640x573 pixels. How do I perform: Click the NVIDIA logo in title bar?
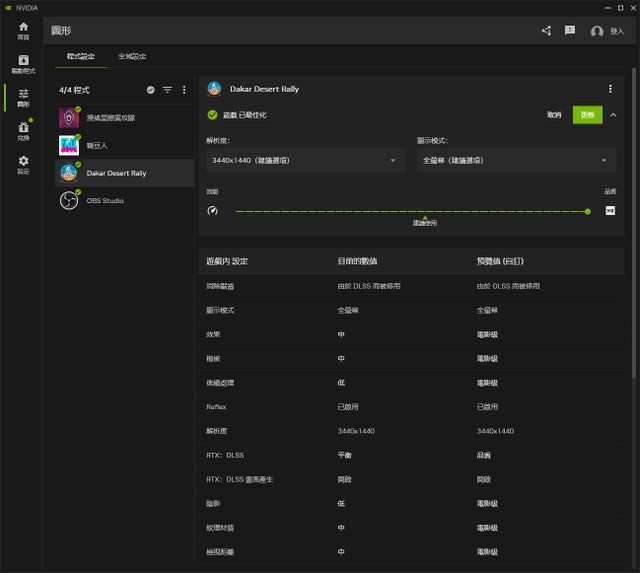pyautogui.click(x=8, y=8)
